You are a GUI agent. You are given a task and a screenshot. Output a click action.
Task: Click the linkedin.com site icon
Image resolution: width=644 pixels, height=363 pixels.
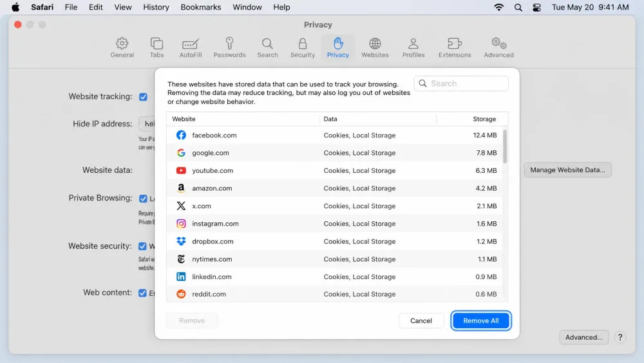181,277
